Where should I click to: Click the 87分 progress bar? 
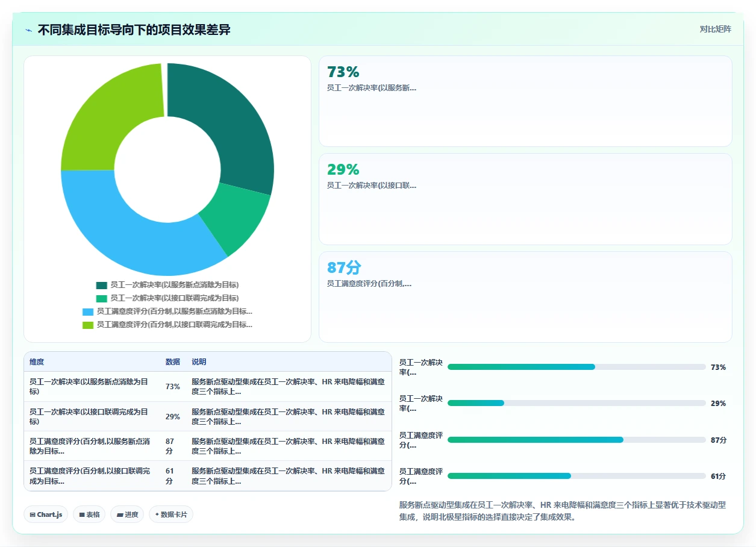576,440
